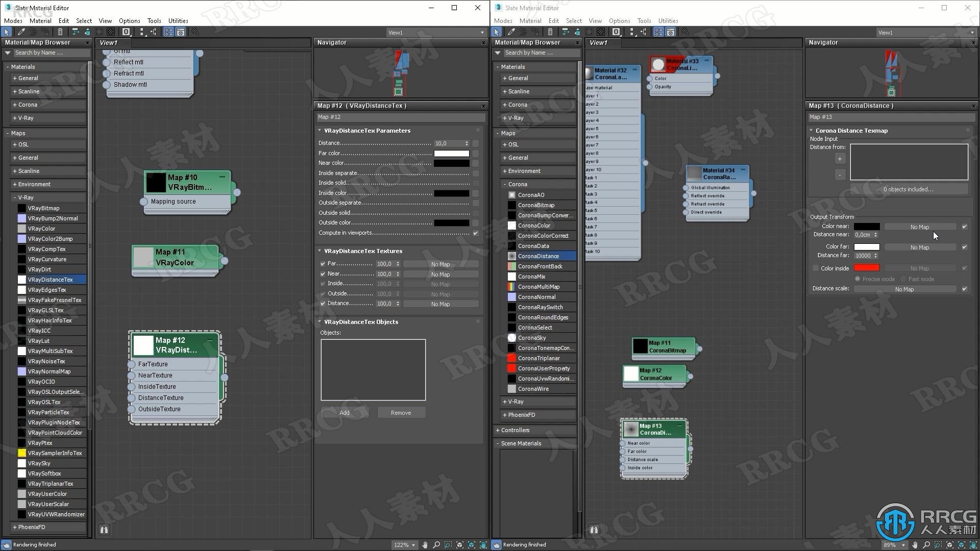Click the Modes menu in left editor
The image size is (980, 551).
tap(12, 20)
